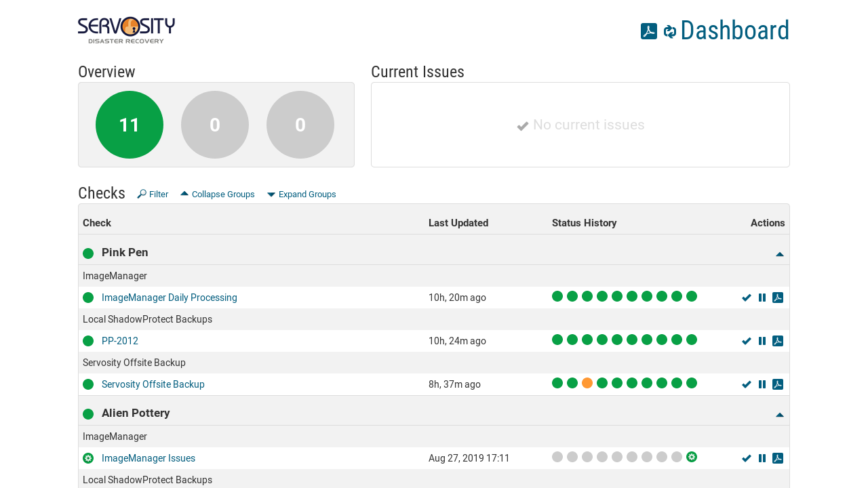Viewport: 868px width, 488px height.
Task: Open the checks Filter
Action: click(x=153, y=195)
